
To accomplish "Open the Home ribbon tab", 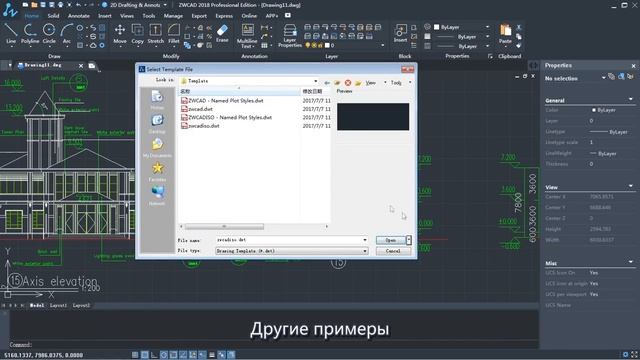I will (x=31, y=16).
